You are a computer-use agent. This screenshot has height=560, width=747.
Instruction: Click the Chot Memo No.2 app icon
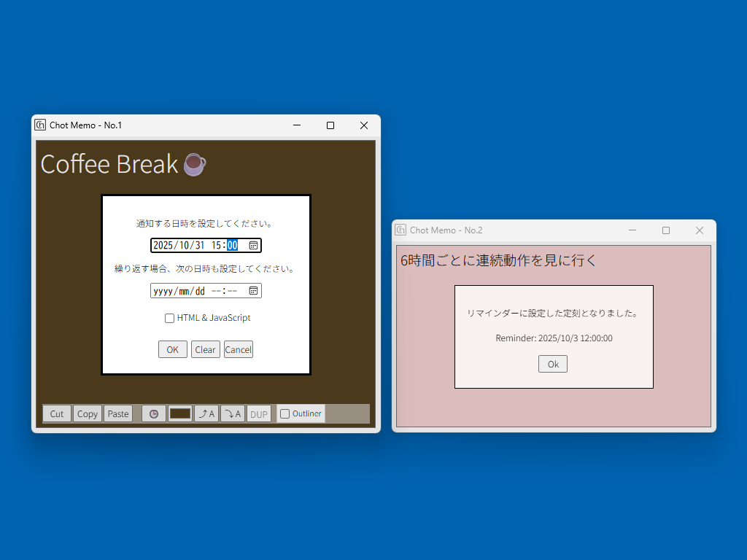click(x=401, y=230)
